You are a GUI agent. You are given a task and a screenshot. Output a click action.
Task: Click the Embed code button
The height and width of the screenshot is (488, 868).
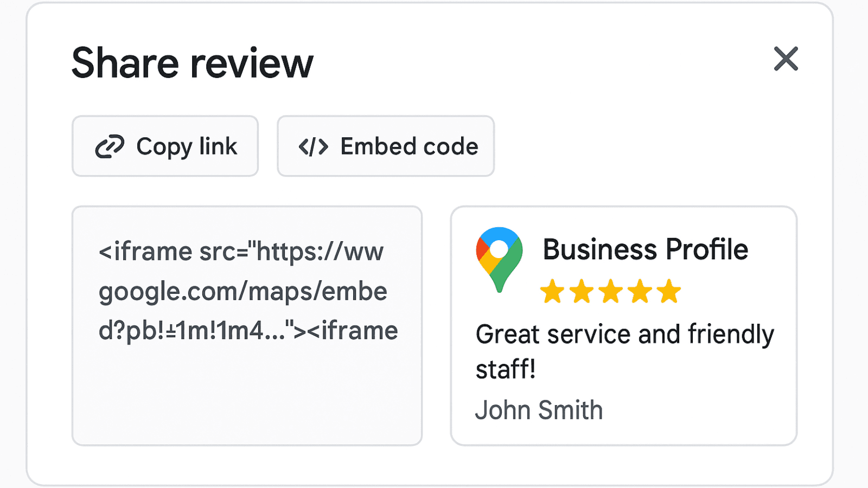(x=386, y=145)
